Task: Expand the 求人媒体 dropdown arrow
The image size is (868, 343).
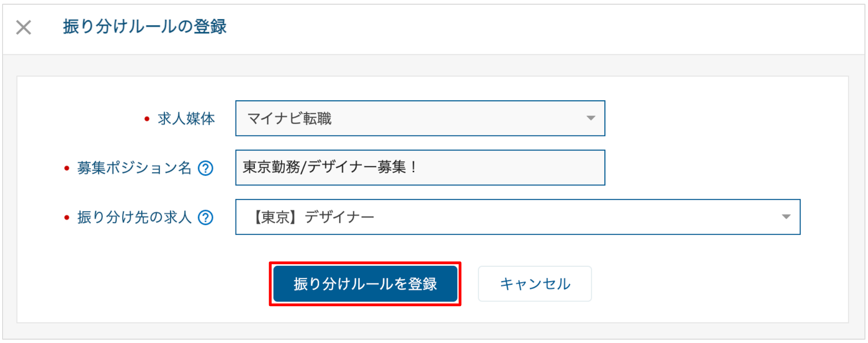Action: [591, 118]
